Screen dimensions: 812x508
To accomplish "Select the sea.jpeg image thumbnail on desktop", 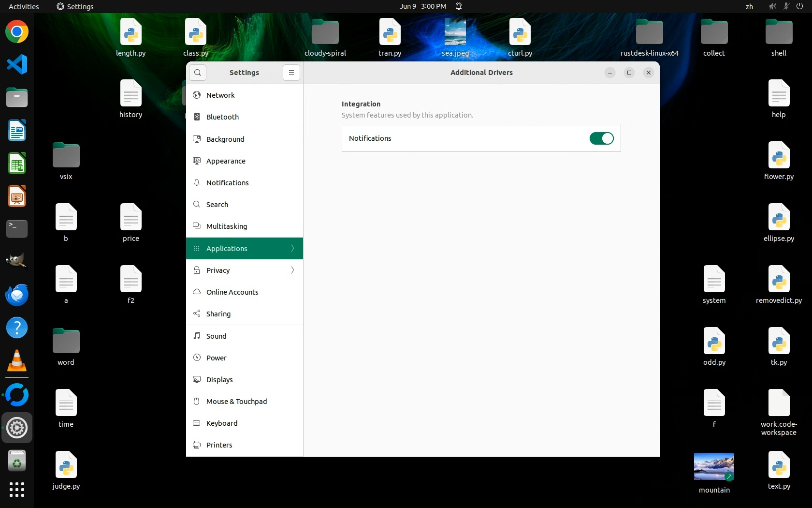I will click(x=455, y=32).
